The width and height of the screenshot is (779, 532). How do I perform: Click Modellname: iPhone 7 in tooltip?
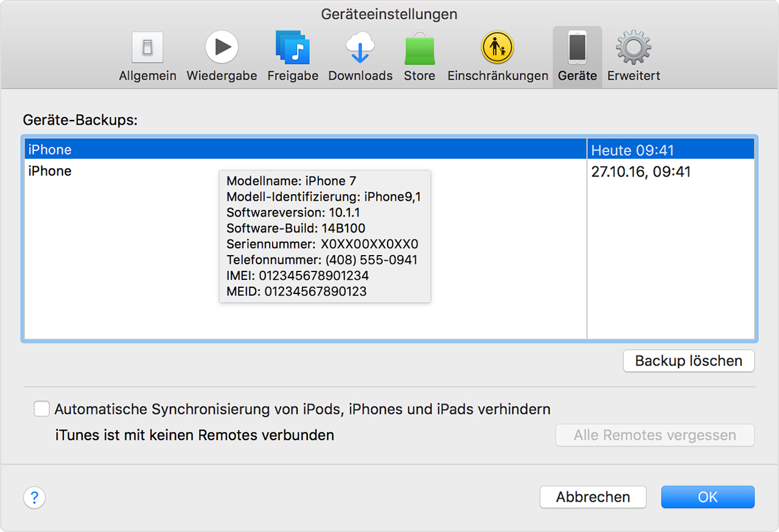(x=292, y=181)
